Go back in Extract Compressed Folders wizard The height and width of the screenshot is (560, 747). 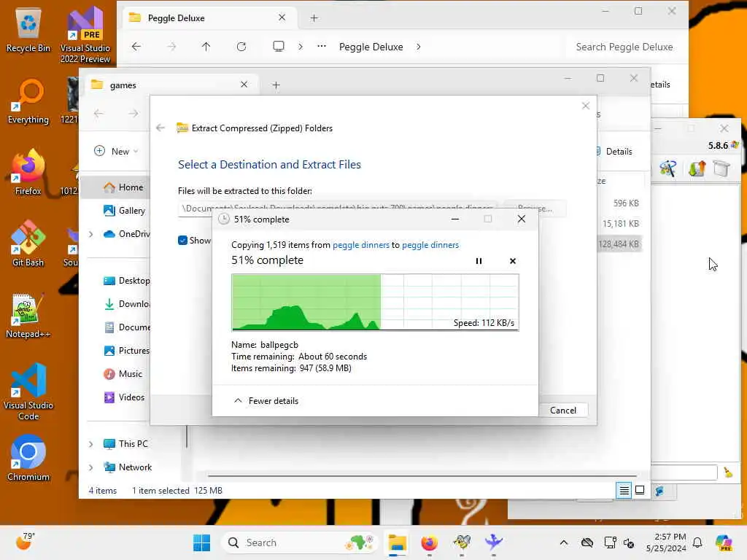[x=160, y=128]
